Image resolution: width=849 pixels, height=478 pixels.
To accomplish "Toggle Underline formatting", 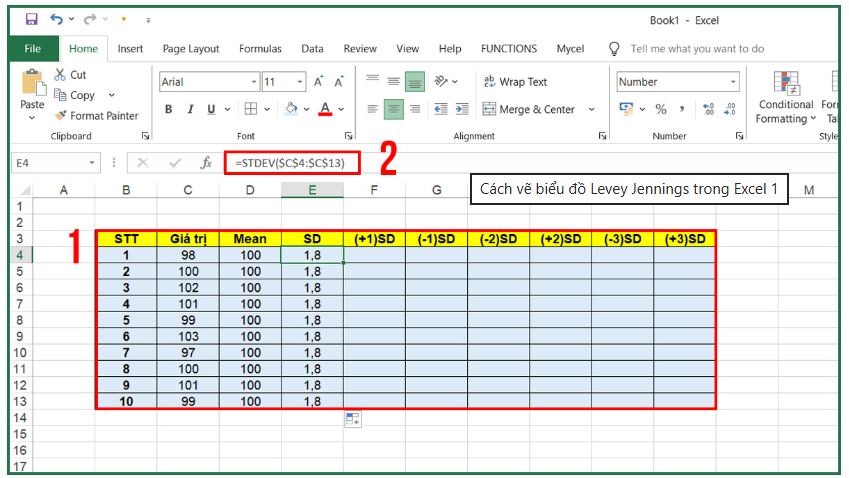I will pos(211,109).
